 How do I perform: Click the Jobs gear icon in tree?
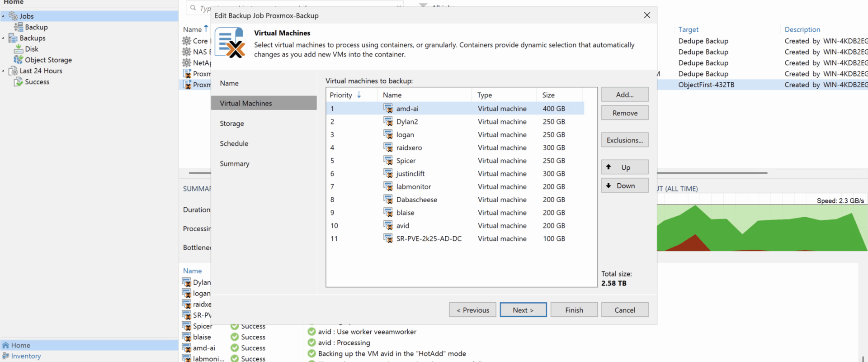[13, 16]
